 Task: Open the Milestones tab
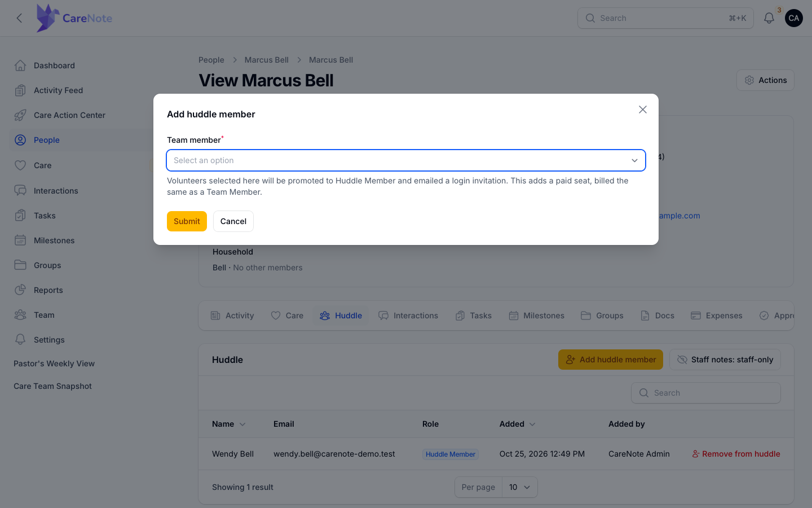pos(536,316)
